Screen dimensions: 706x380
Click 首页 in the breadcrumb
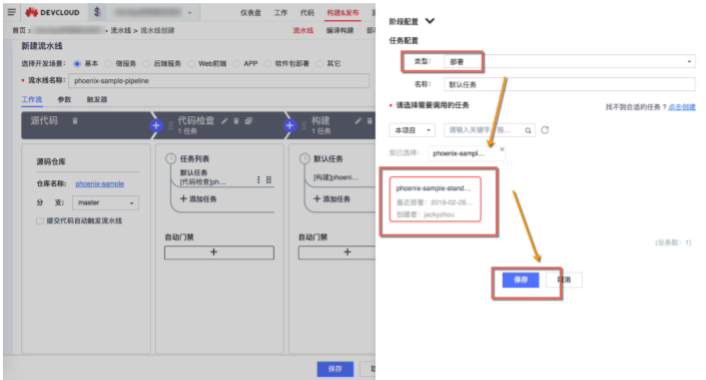19,30
